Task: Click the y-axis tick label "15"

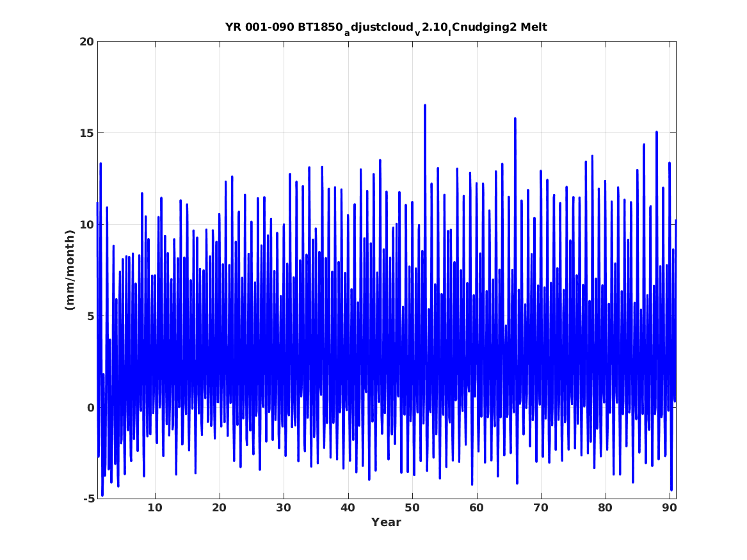Action: [86, 133]
